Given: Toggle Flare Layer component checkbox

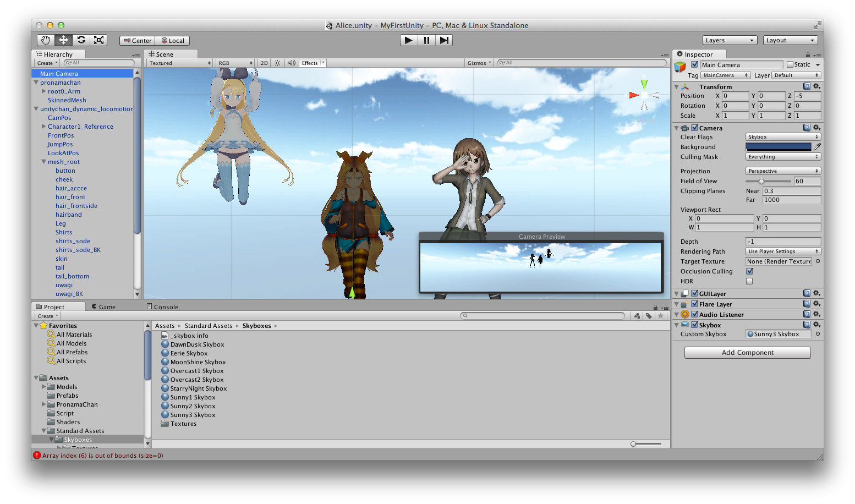Looking at the screenshot, I should pyautogui.click(x=694, y=304).
